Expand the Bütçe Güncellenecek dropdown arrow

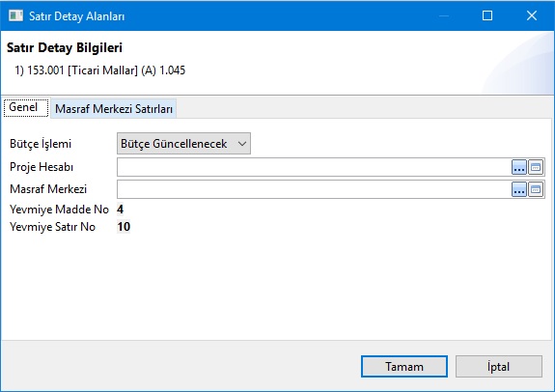click(242, 144)
